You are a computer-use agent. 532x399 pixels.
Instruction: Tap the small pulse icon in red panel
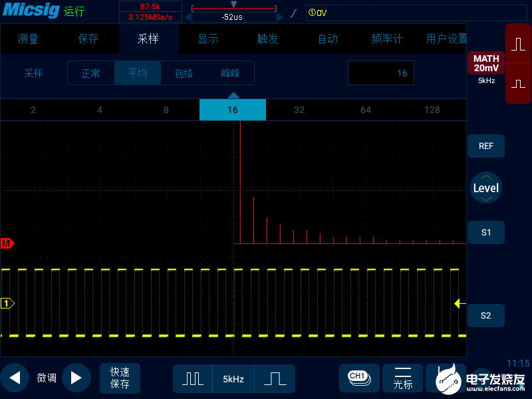click(519, 84)
